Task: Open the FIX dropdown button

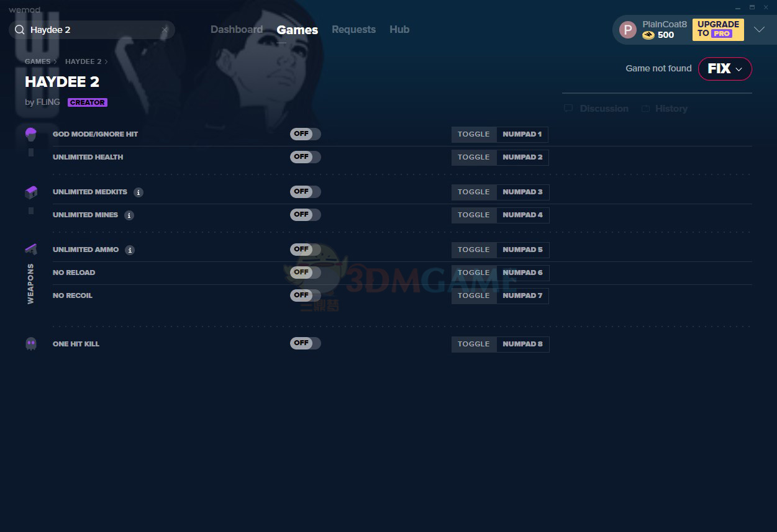Action: [725, 69]
